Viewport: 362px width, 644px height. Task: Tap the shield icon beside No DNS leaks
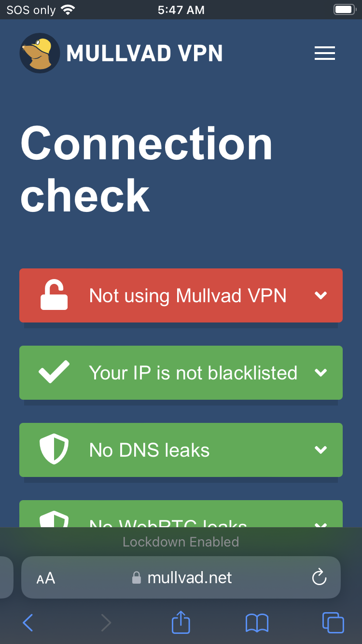(54, 449)
